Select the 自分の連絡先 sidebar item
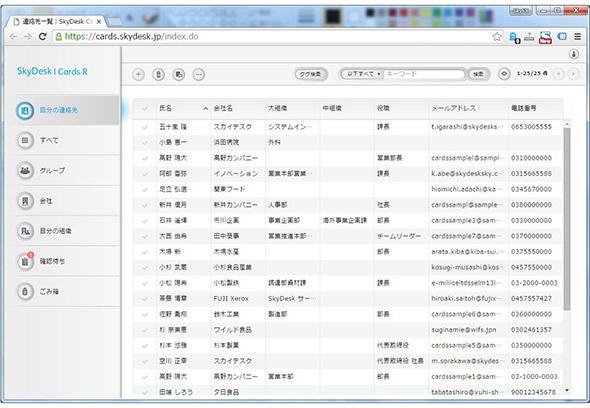Image resolution: width=590 pixels, height=408 pixels. [67, 110]
